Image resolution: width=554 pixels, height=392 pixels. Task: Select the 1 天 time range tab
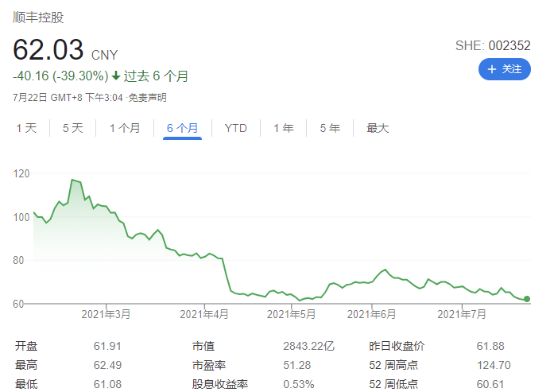tap(26, 128)
